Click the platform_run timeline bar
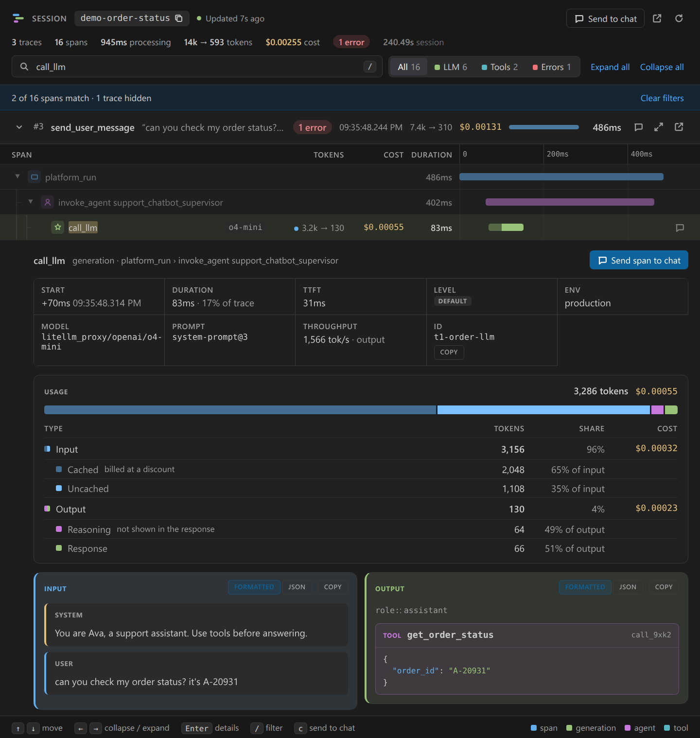Viewport: 700px width, 738px height. (x=561, y=177)
